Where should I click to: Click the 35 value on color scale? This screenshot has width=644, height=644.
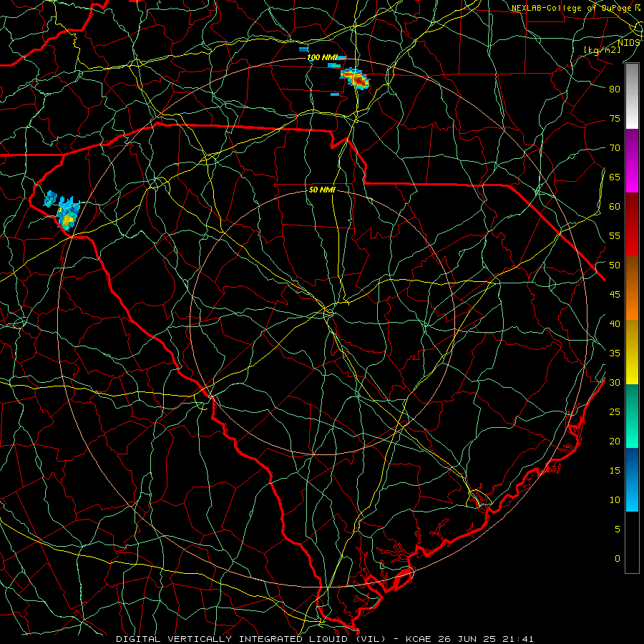(615, 353)
